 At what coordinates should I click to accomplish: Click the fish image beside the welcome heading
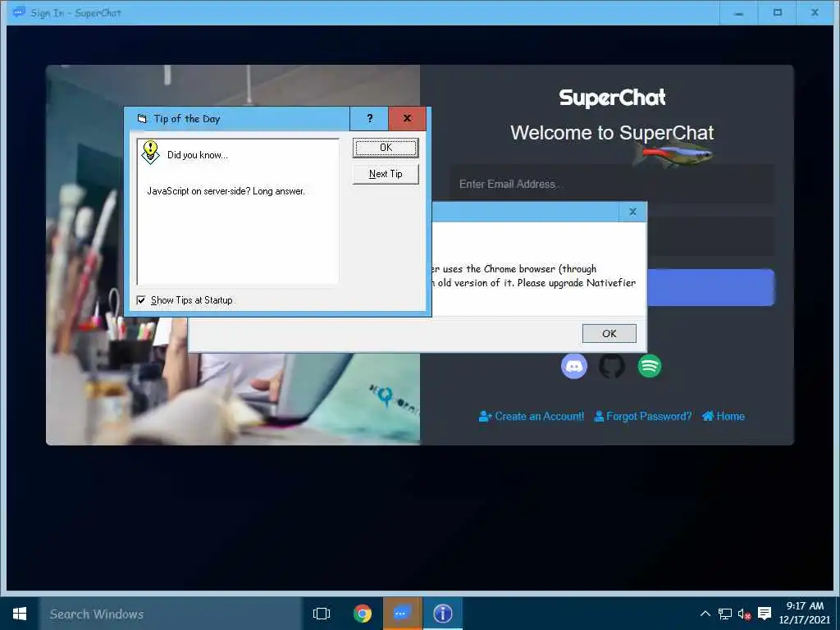674,153
